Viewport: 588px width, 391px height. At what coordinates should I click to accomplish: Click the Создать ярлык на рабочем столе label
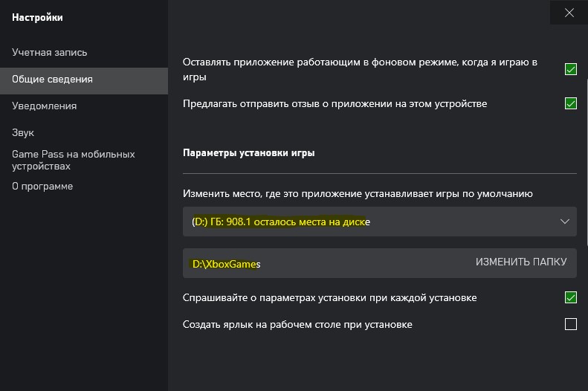coord(297,324)
